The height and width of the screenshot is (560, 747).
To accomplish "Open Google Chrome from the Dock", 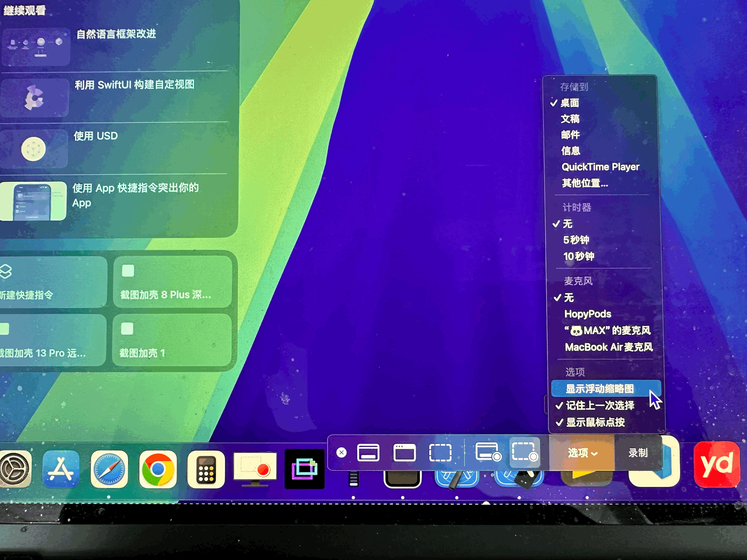I will [x=158, y=469].
